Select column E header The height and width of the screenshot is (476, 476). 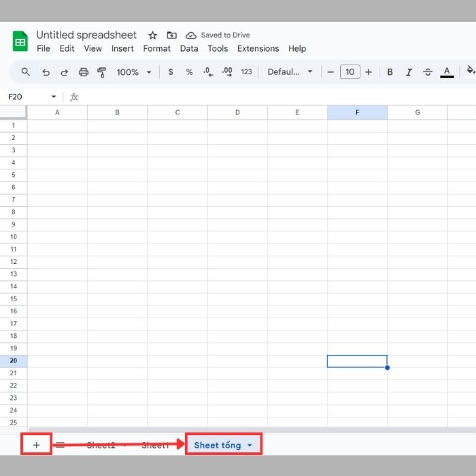pyautogui.click(x=298, y=113)
